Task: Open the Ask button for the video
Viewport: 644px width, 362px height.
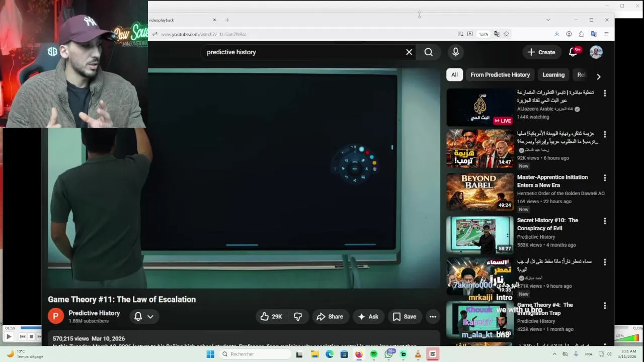Action: (x=368, y=317)
